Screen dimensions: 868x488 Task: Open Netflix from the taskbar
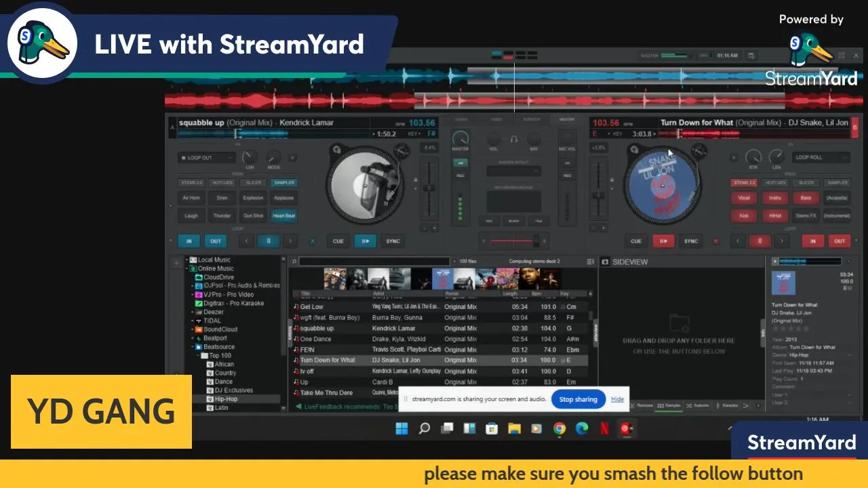pos(604,428)
